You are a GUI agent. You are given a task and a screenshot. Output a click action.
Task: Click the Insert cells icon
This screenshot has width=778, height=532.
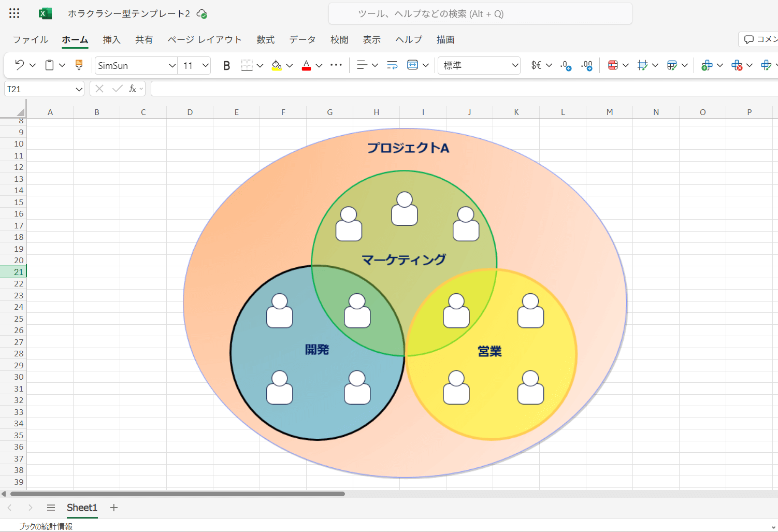tap(707, 65)
